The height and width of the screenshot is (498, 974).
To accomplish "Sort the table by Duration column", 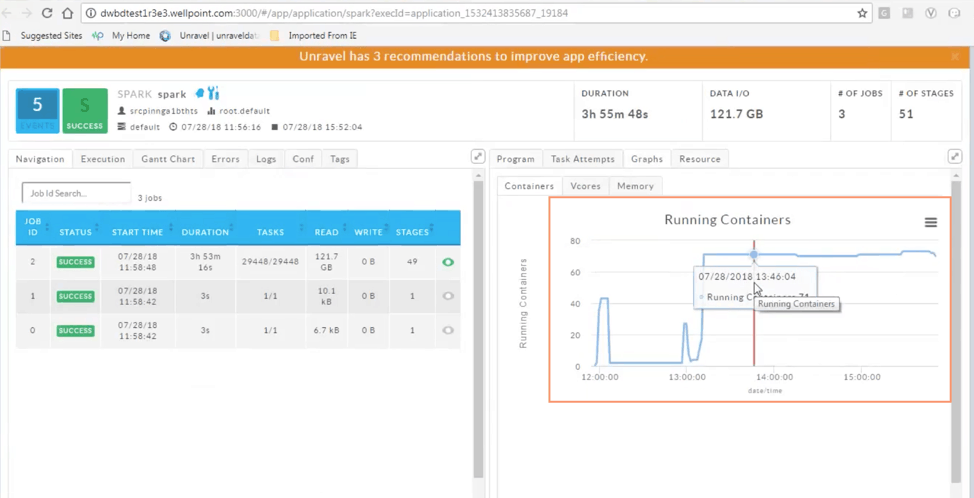I will click(x=205, y=232).
